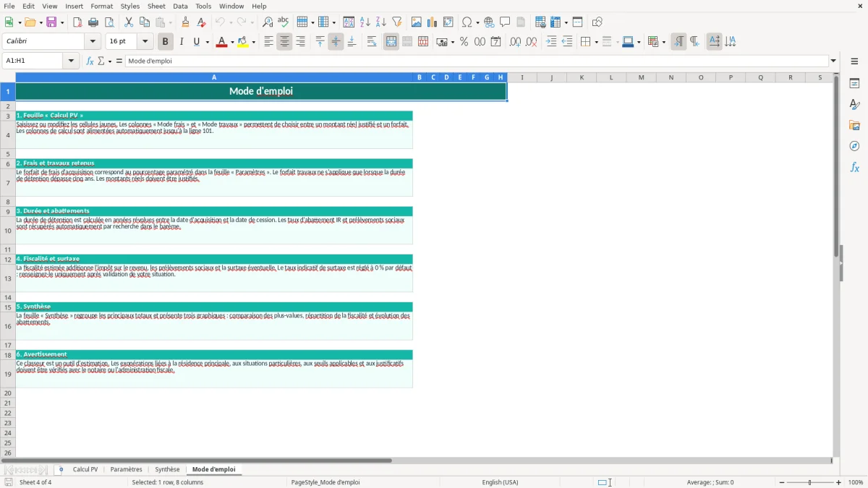Screen dimensions: 868x488
Task: Open background color dropdown arrow
Action: coord(255,42)
